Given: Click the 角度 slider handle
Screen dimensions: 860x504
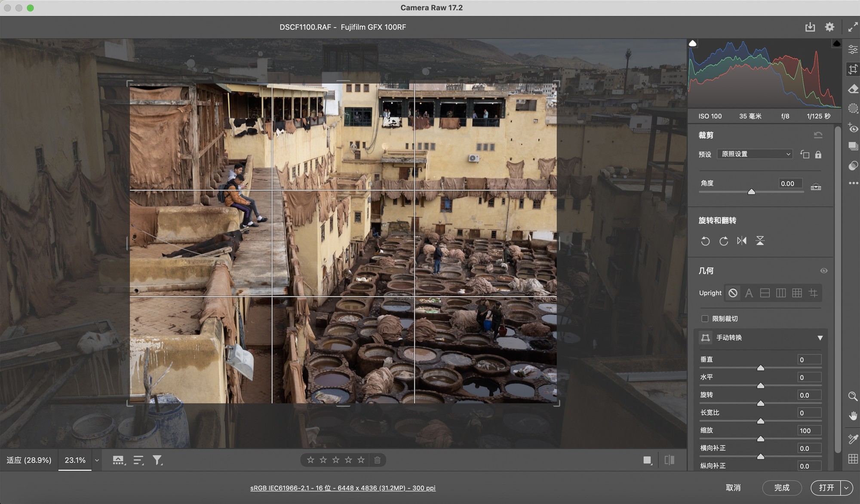Looking at the screenshot, I should point(751,192).
